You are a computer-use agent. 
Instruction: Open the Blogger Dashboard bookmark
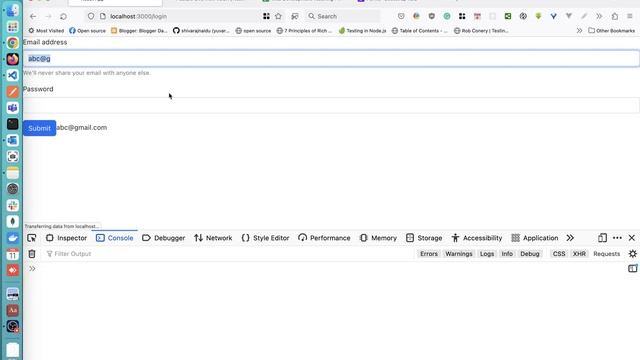(x=139, y=31)
